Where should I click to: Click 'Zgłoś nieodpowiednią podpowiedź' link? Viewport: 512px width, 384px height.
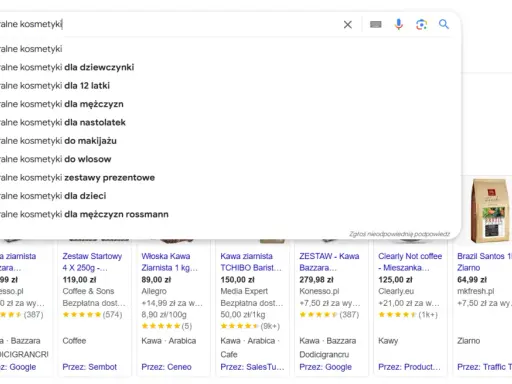click(399, 234)
